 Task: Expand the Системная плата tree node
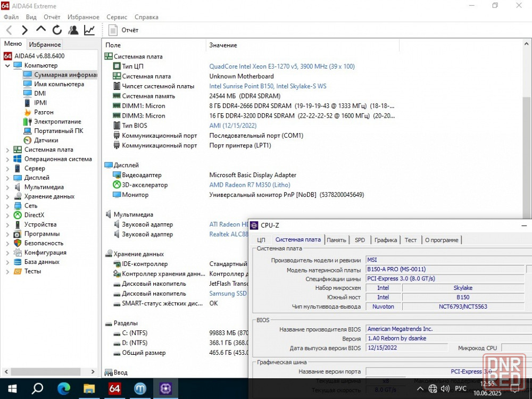7,149
